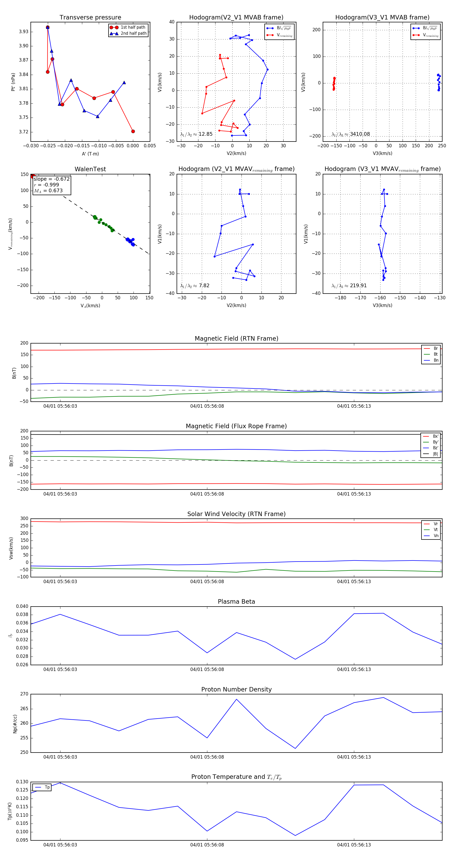Click the 'Transverse pressure' plot title

click(90, 18)
